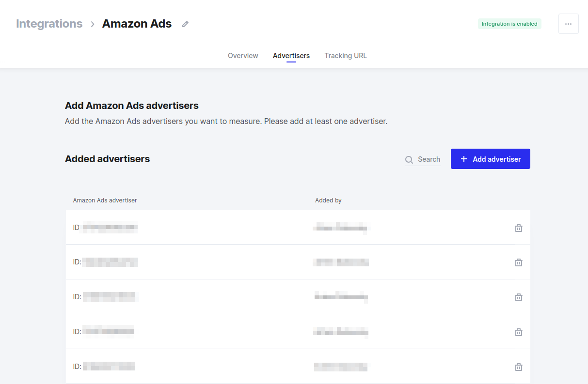Viewport: 588px width, 384px height.
Task: Click the trash icon in third row
Action: point(518,297)
